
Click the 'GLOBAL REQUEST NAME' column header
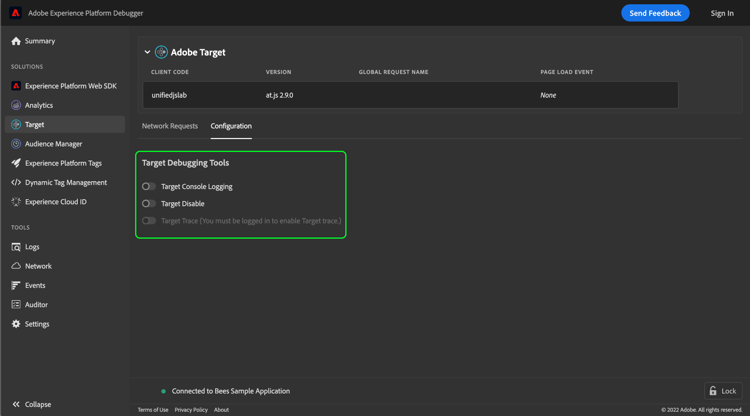[x=394, y=72]
